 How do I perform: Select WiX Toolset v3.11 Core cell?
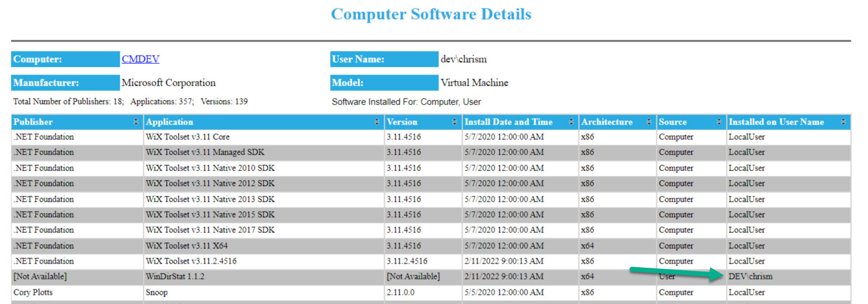(x=188, y=137)
